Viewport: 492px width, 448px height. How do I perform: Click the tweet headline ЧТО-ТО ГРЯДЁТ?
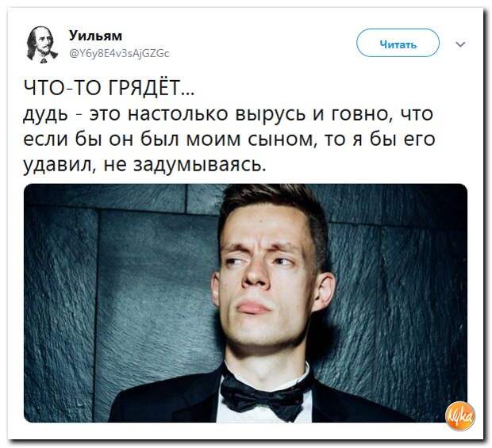tap(110, 88)
